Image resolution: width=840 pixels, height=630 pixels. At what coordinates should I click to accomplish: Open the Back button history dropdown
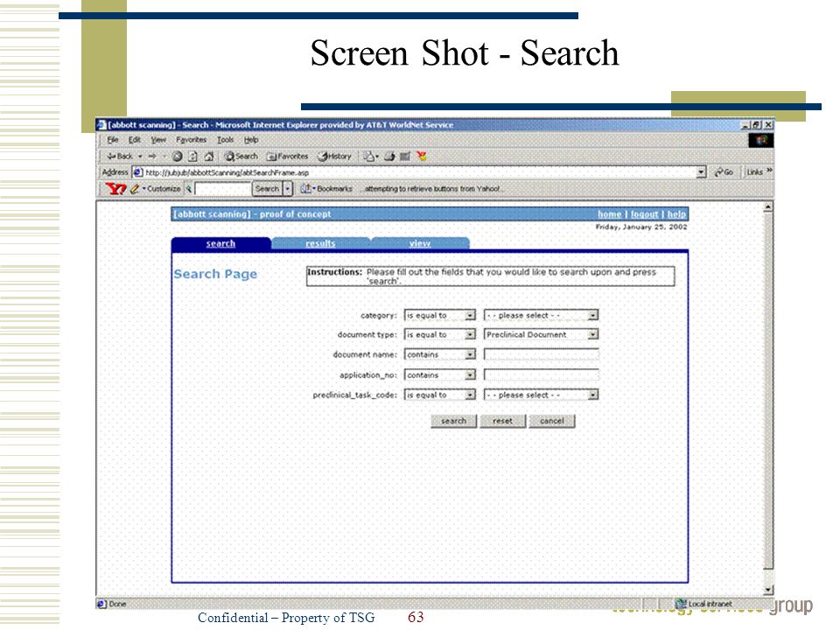tap(140, 157)
